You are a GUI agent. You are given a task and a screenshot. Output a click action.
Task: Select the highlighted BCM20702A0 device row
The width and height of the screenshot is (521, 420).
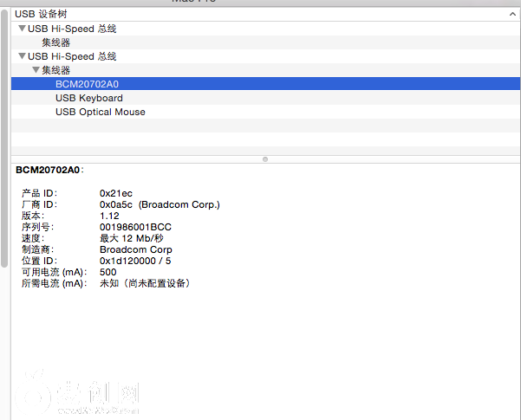click(87, 84)
